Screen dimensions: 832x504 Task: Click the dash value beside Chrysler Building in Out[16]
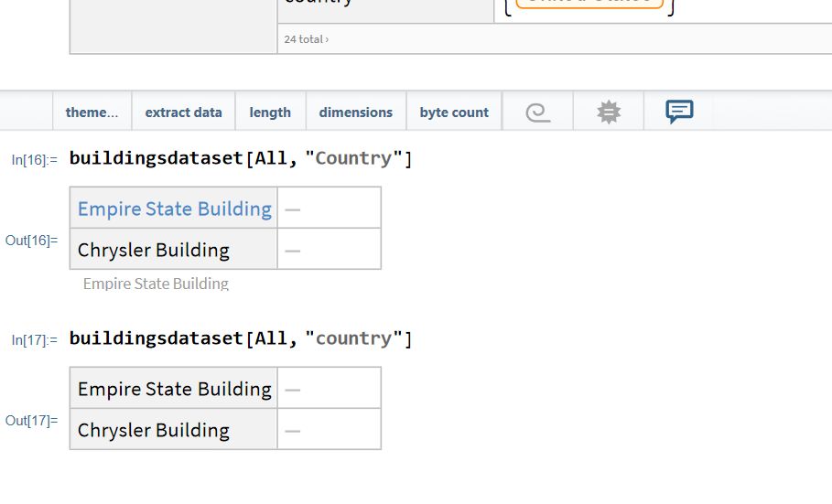click(x=292, y=251)
